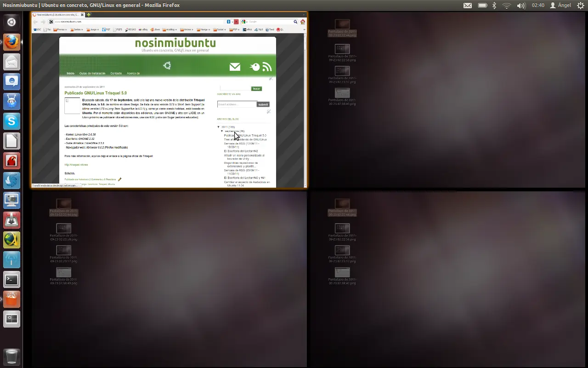Click the pencil edit icon under the post

pos(120,179)
